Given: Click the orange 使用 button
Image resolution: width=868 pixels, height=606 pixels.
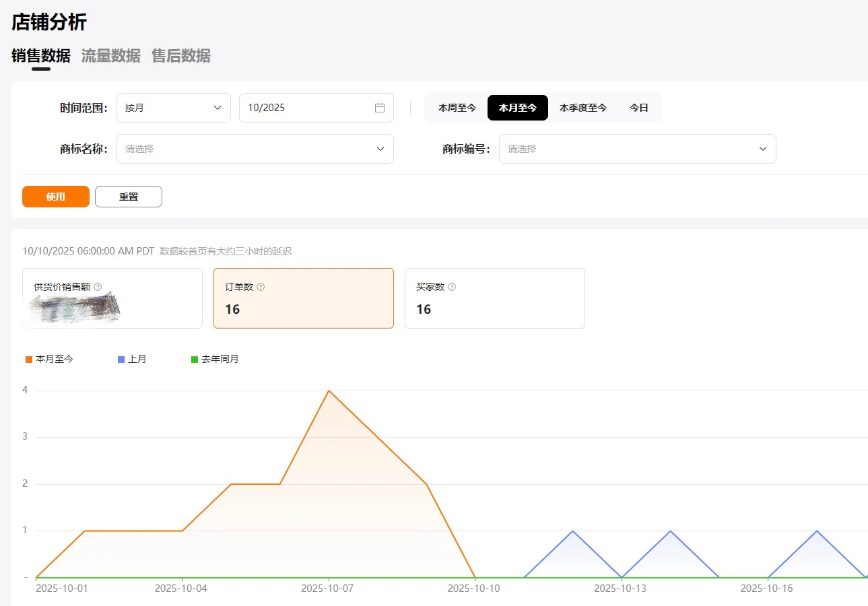Looking at the screenshot, I should click(x=56, y=197).
